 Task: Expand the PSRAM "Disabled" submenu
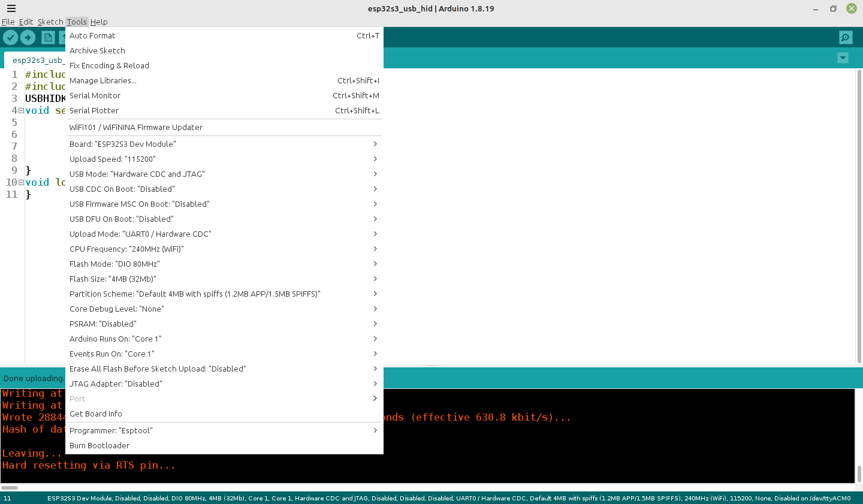pyautogui.click(x=224, y=324)
